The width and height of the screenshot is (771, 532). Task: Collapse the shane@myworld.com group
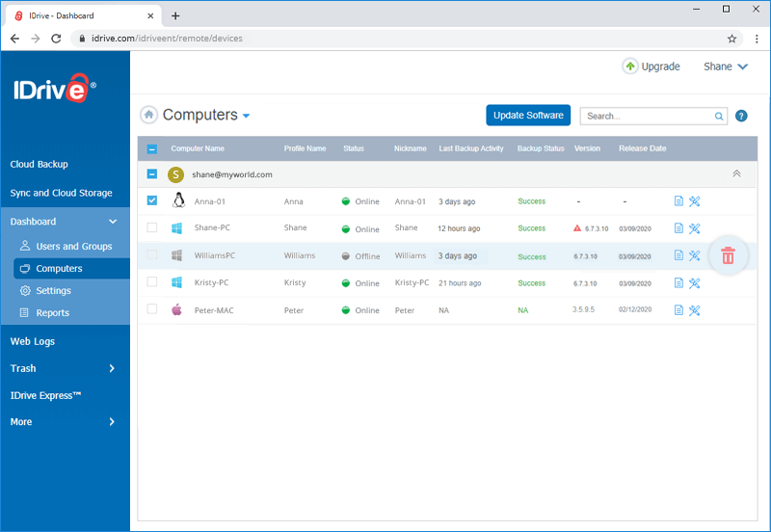(x=736, y=173)
